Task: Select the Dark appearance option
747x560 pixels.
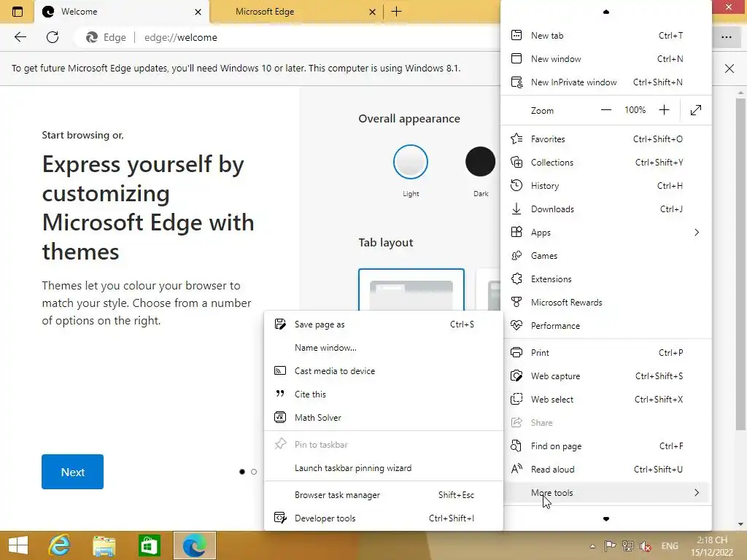Action: [480, 162]
